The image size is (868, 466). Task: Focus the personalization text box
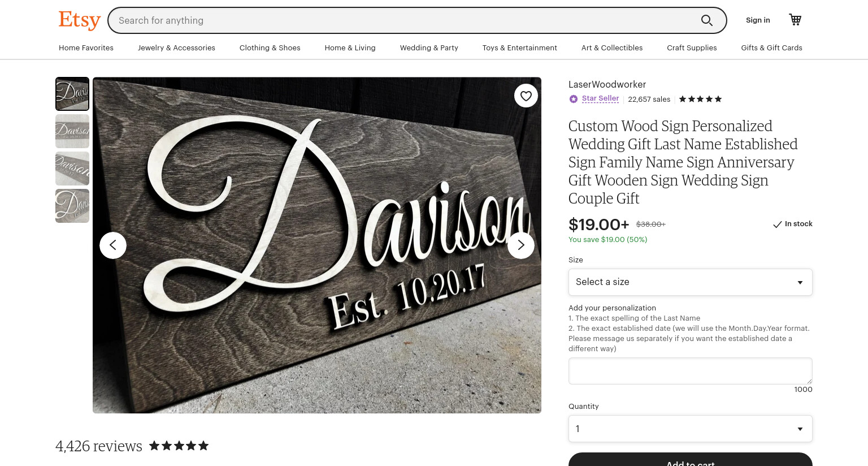click(691, 371)
